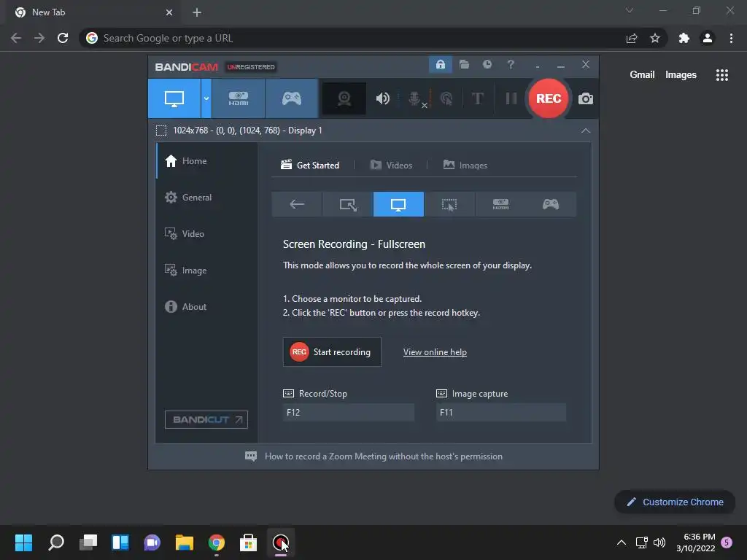Open output folder icon in title bar
This screenshot has height=560, width=747.
[x=464, y=64]
